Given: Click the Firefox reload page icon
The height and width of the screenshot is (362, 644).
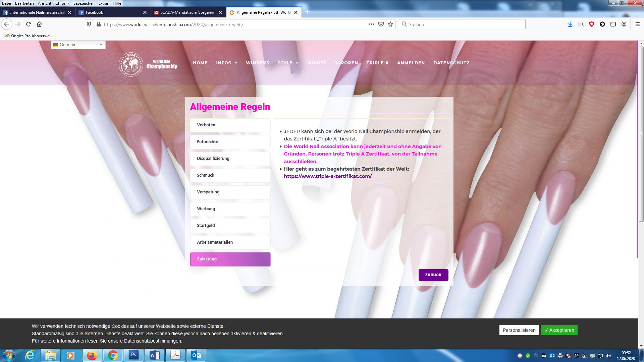Looking at the screenshot, I should [x=29, y=24].
